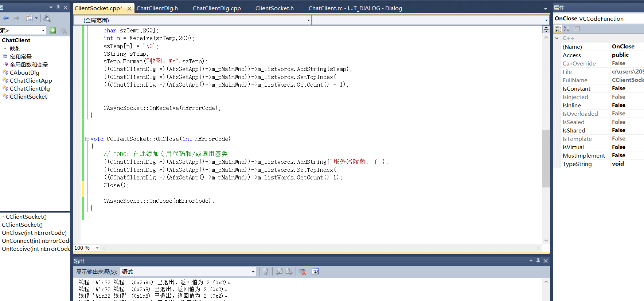Click find message in code icon
Screen dimensions: 644x301
coord(266,272)
